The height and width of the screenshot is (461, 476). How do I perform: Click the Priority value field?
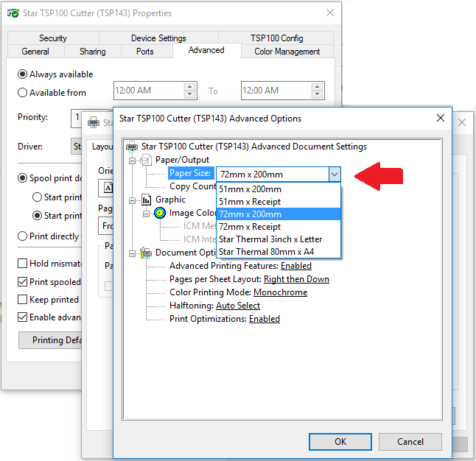coord(77,118)
